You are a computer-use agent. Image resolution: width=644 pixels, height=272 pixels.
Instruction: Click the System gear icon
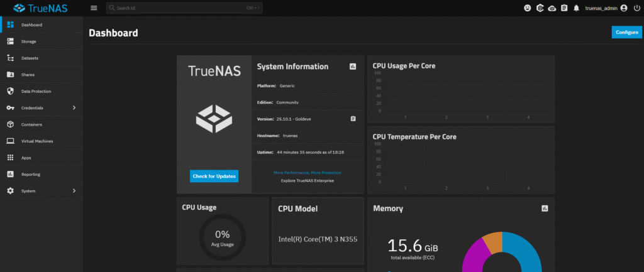coord(11,191)
